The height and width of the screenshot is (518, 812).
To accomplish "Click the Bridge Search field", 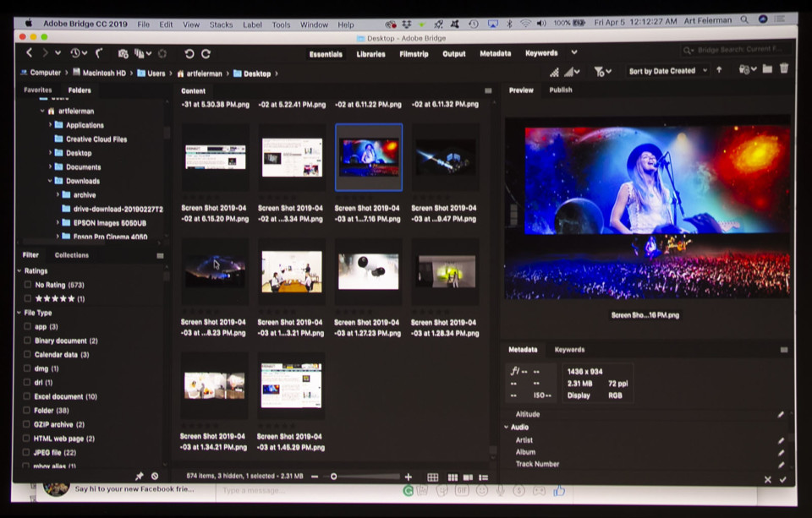I will [737, 50].
